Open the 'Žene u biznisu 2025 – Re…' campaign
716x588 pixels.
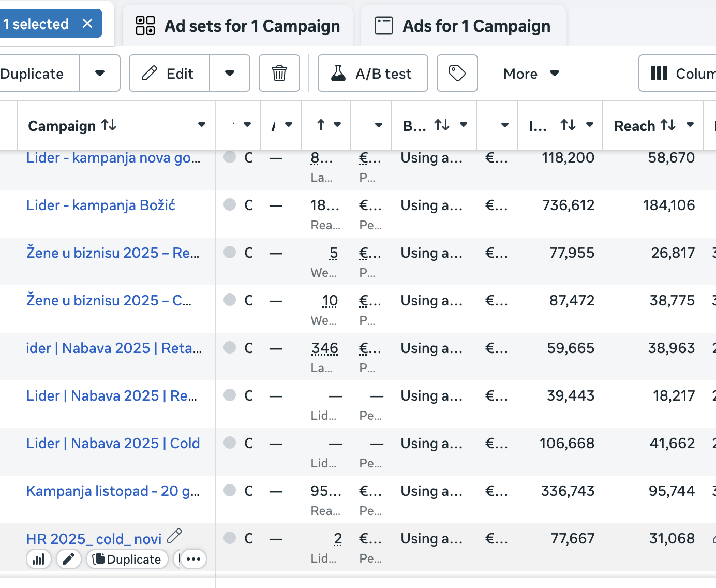[113, 253]
